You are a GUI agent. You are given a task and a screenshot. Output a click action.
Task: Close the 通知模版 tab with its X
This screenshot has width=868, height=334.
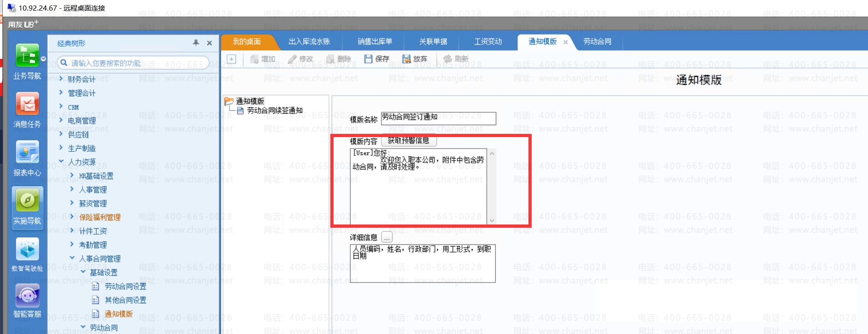pyautogui.click(x=565, y=42)
